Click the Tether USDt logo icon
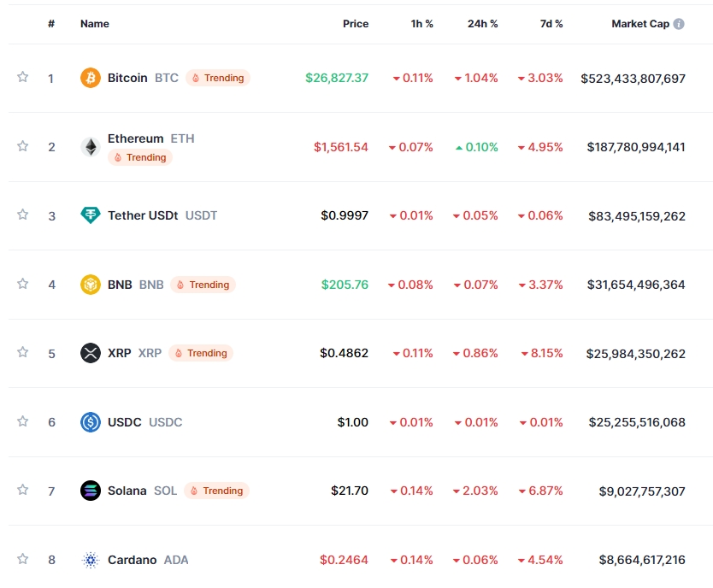This screenshot has width=713, height=588. 90,215
